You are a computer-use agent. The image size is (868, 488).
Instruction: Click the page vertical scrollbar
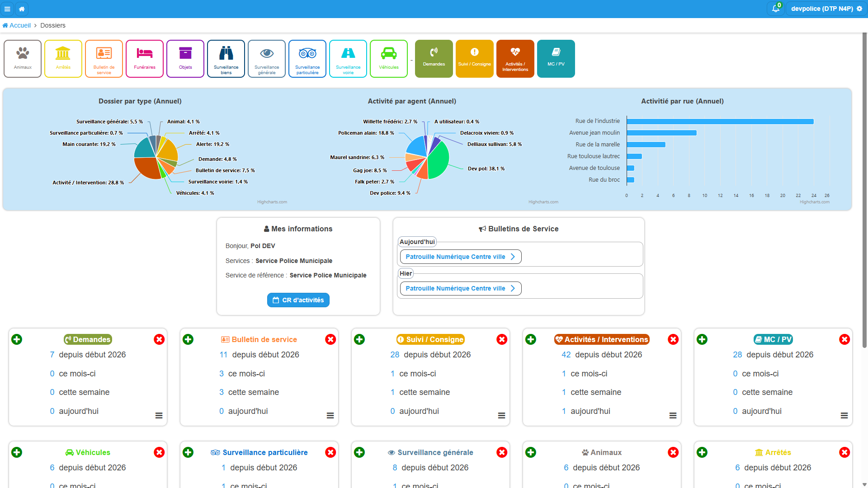coord(864,190)
